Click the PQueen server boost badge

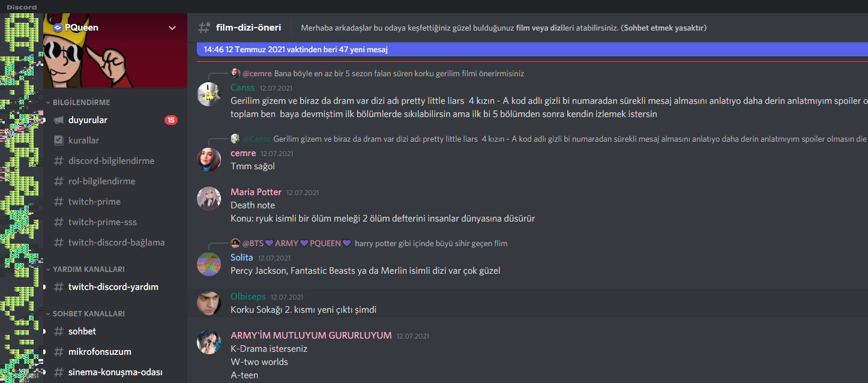pos(58,28)
